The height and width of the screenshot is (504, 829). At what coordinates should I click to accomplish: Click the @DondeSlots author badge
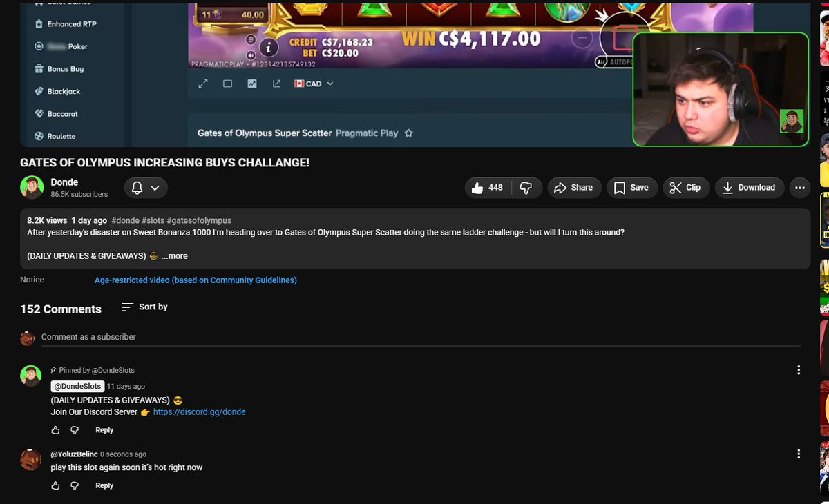[x=77, y=387]
